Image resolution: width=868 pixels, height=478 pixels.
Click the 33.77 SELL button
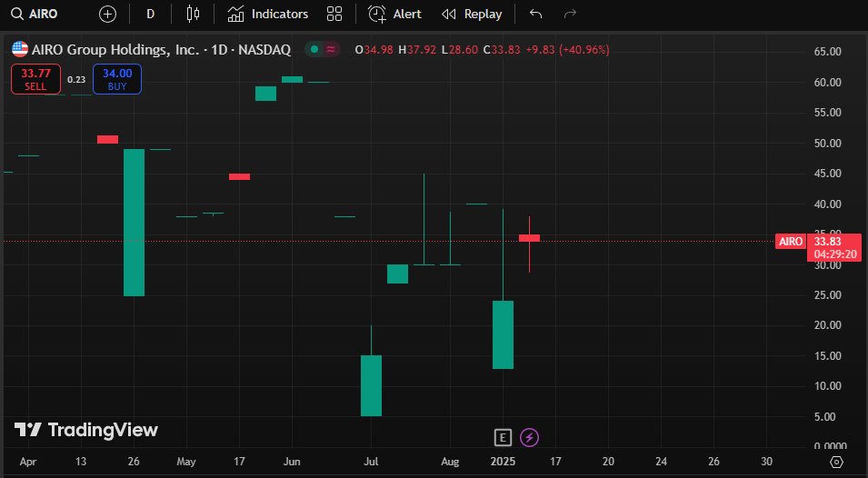click(x=35, y=79)
